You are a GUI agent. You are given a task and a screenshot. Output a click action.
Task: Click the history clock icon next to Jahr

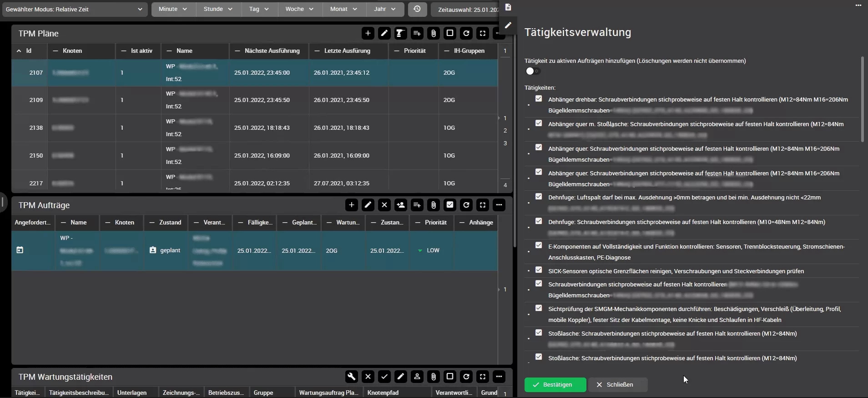417,9
